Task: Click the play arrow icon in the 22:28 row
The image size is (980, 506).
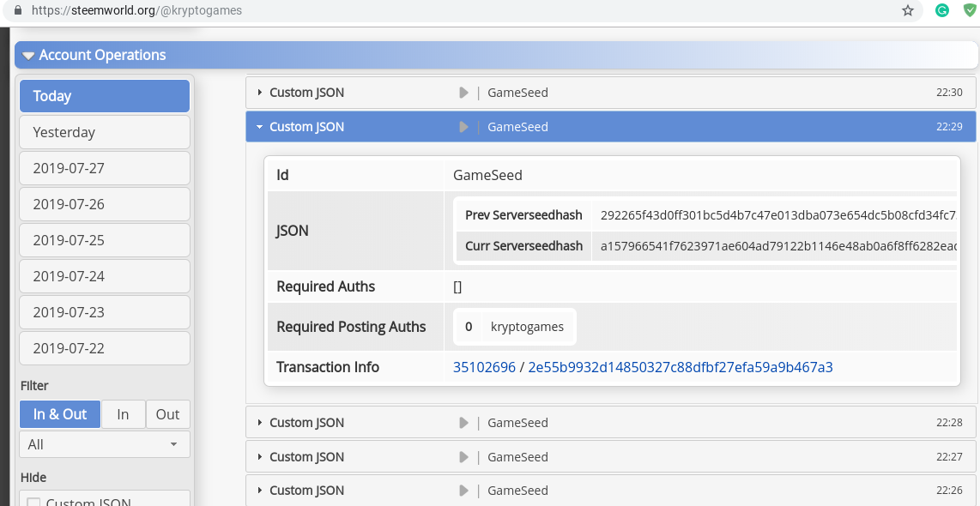Action: [463, 423]
